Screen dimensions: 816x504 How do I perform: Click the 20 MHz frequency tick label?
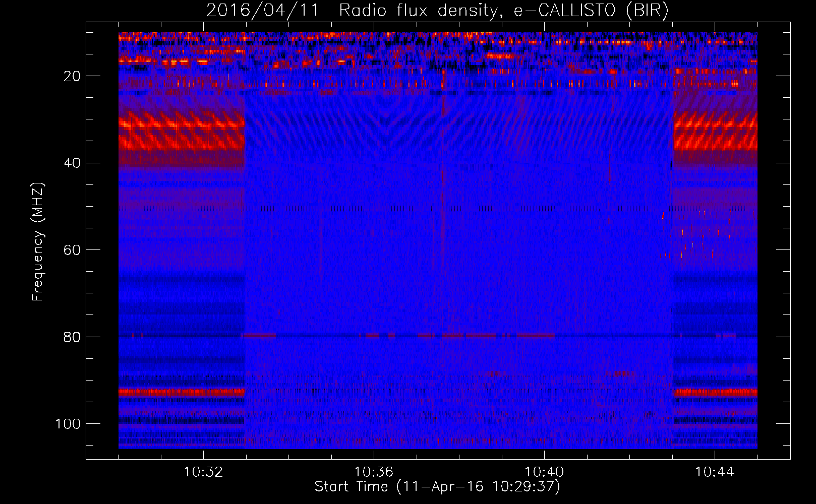pyautogui.click(x=72, y=76)
